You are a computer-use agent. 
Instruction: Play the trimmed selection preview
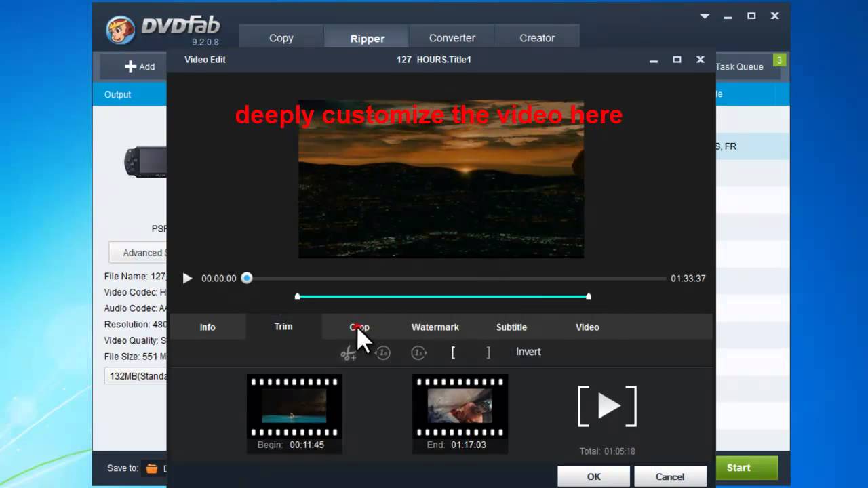[607, 406]
